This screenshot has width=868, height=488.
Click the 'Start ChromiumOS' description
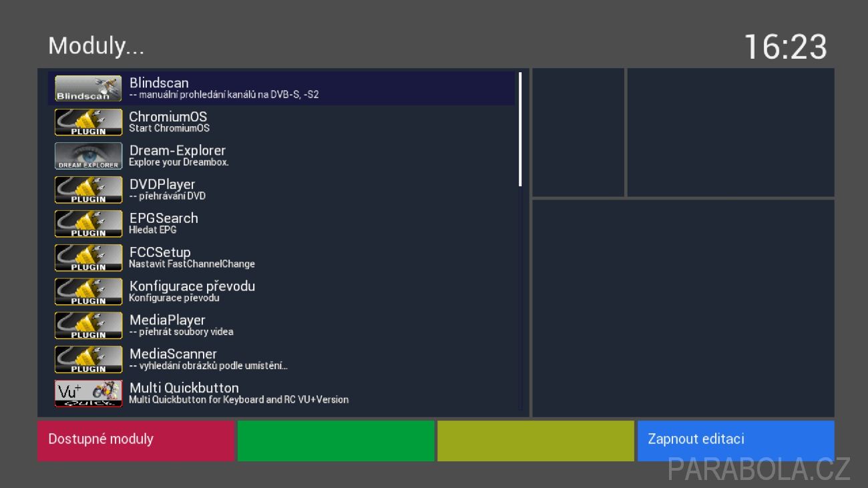pos(169,128)
